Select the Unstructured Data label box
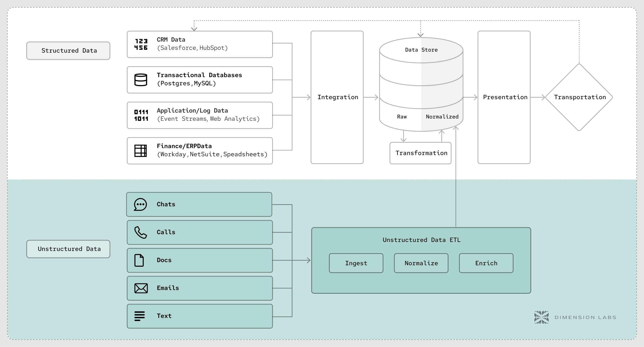This screenshot has width=644, height=347. point(68,249)
